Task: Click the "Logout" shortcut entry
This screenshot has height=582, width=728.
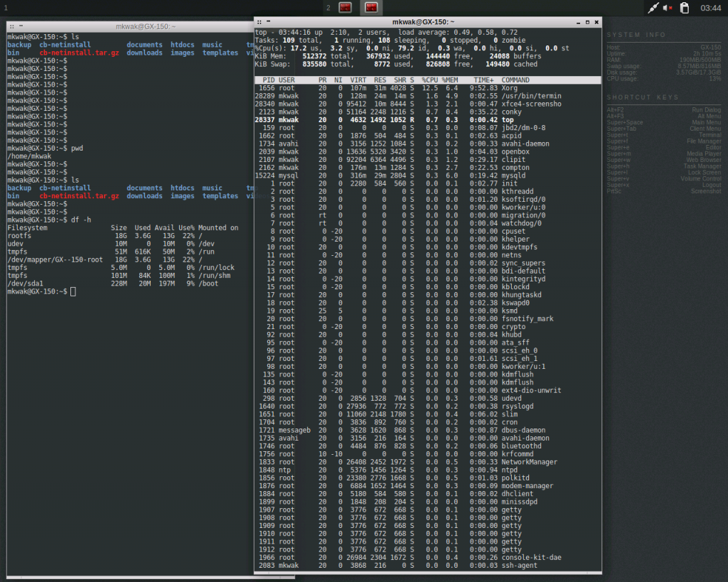Action: [711, 185]
